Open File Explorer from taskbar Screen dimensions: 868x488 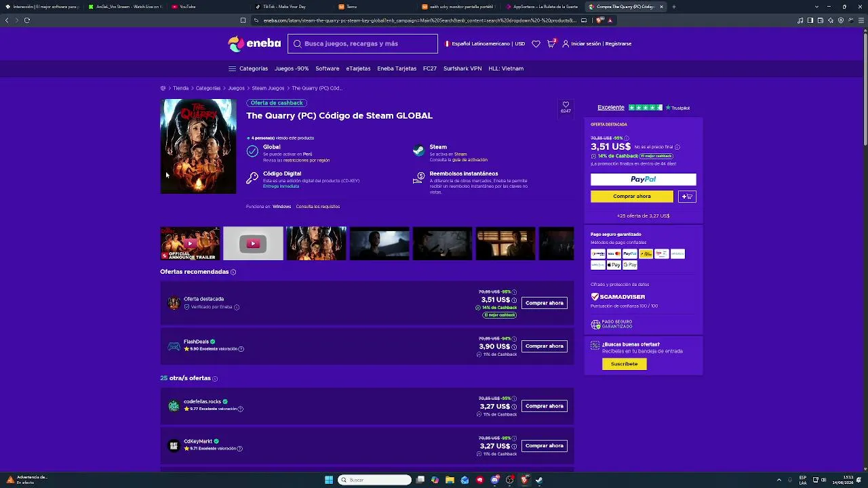pyautogui.click(x=450, y=480)
